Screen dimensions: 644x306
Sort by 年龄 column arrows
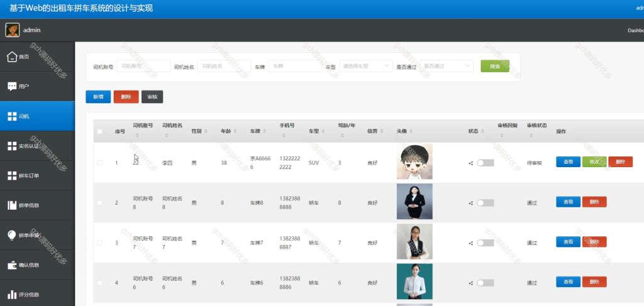pos(235,131)
